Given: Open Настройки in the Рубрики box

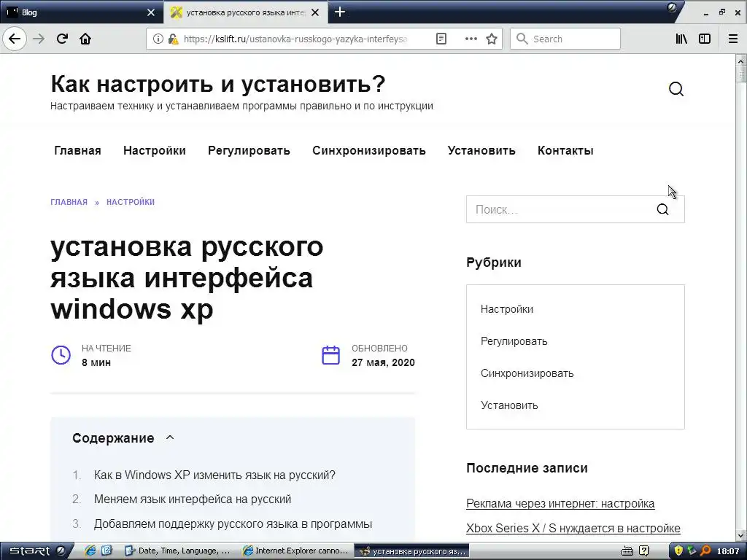Looking at the screenshot, I should 507,309.
